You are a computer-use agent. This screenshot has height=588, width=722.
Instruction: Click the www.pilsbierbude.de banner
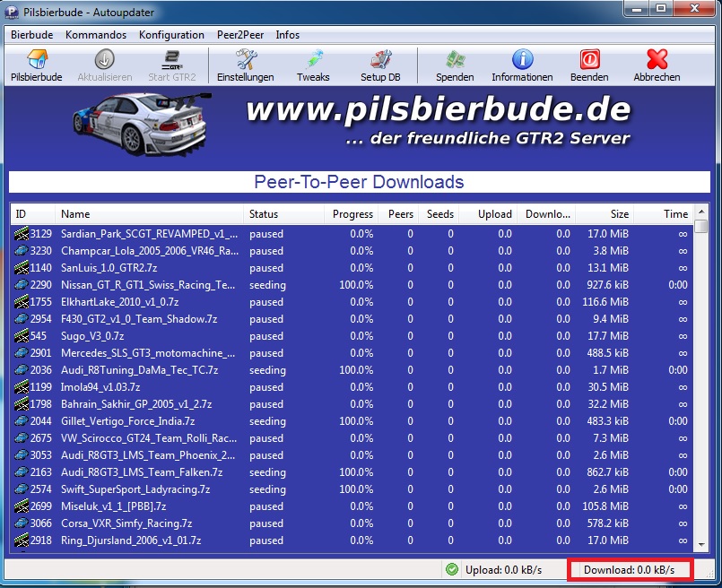(x=438, y=110)
